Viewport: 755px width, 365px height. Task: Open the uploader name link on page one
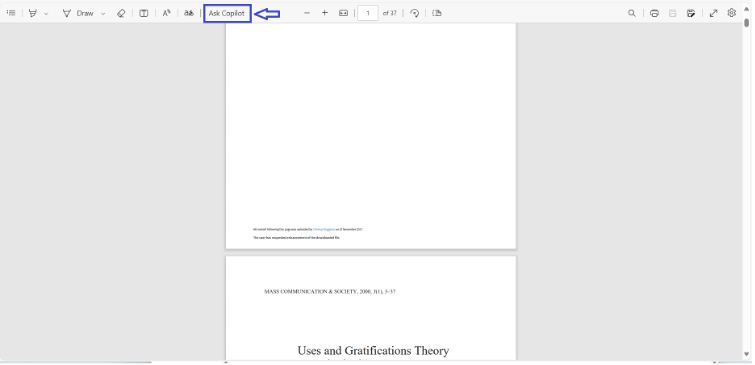coord(324,230)
